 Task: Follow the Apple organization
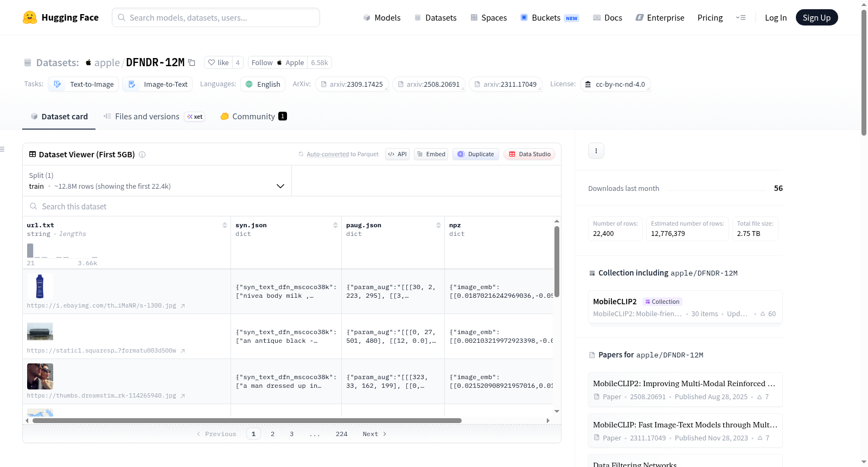tap(278, 62)
